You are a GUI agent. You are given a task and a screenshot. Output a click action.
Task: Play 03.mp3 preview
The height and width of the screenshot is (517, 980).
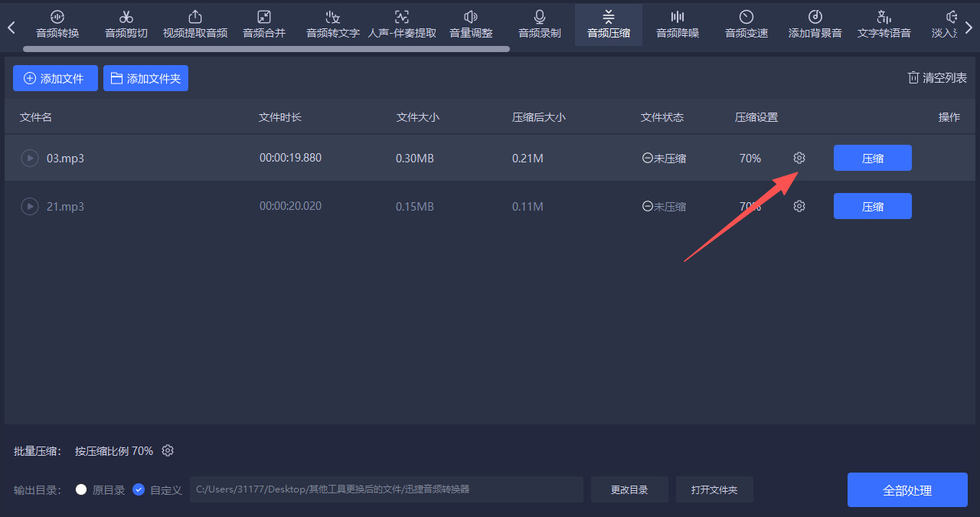[29, 159]
